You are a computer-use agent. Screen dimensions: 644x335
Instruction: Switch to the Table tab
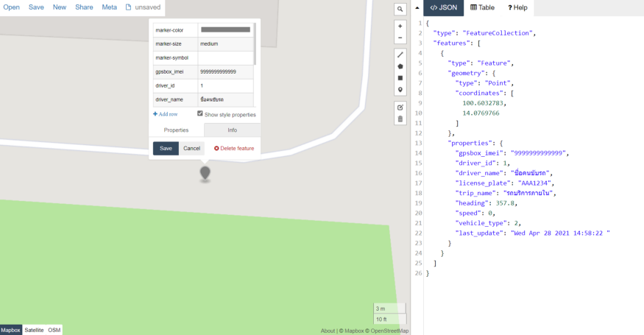point(483,7)
